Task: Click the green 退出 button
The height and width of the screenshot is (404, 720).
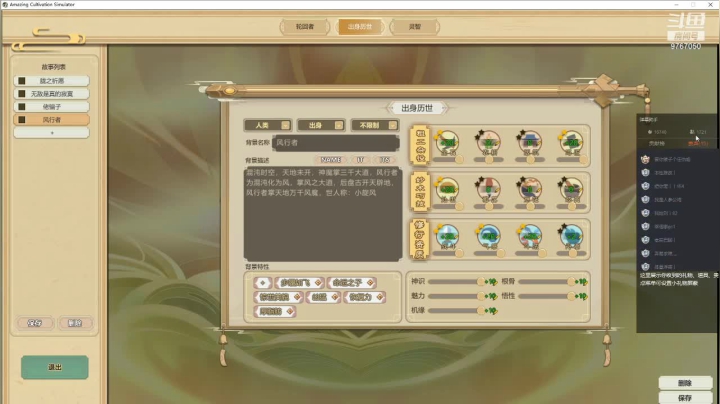Action: point(55,367)
